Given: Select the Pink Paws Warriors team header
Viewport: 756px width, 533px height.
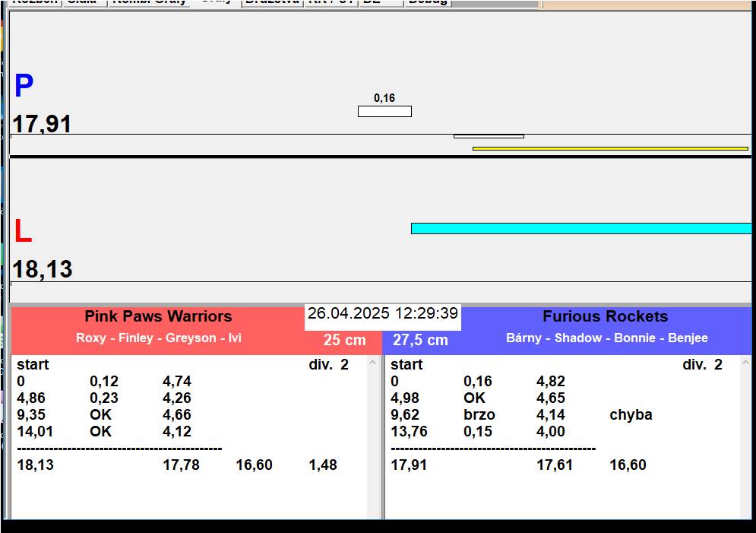Looking at the screenshot, I should point(158,316).
